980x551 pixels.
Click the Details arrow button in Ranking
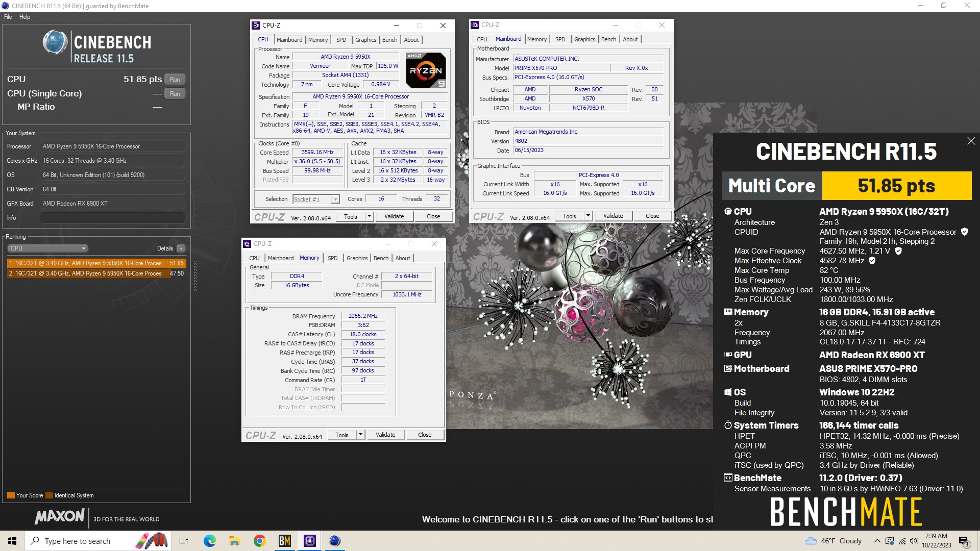pyautogui.click(x=181, y=248)
